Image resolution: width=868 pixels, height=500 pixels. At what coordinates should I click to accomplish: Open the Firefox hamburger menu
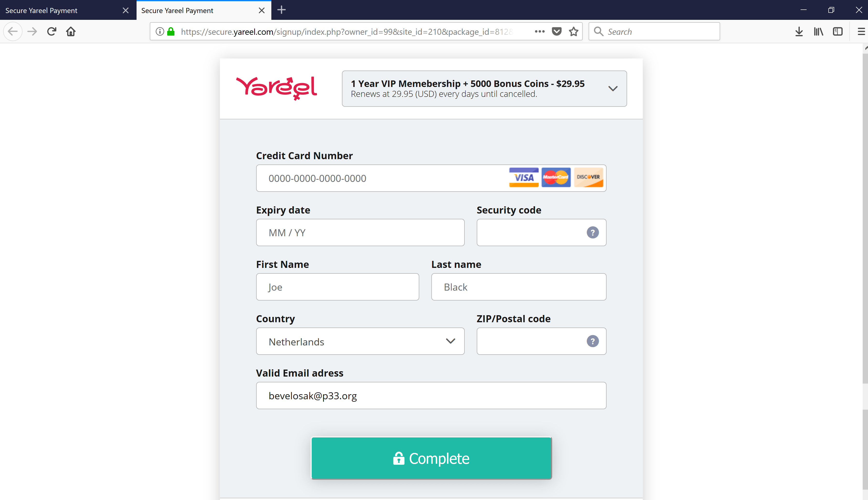click(x=861, y=32)
